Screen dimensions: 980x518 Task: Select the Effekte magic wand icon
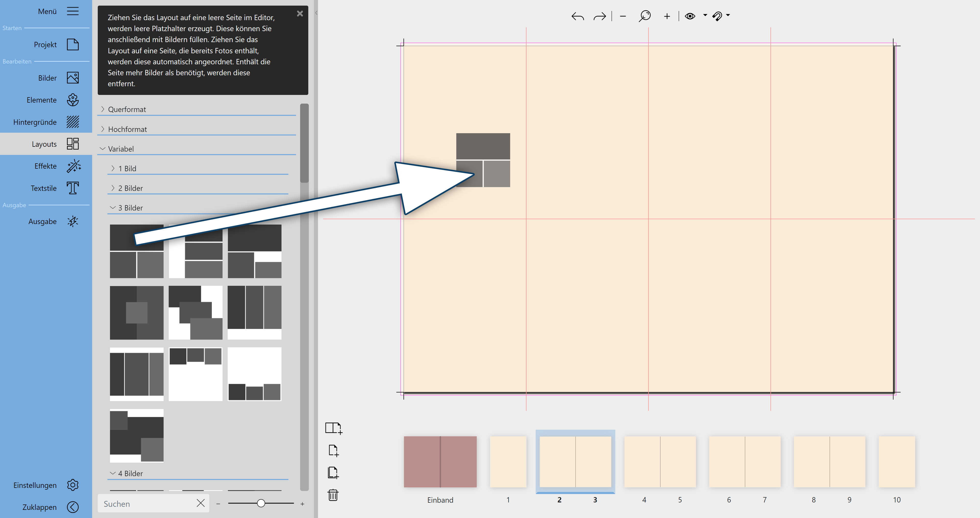click(73, 166)
